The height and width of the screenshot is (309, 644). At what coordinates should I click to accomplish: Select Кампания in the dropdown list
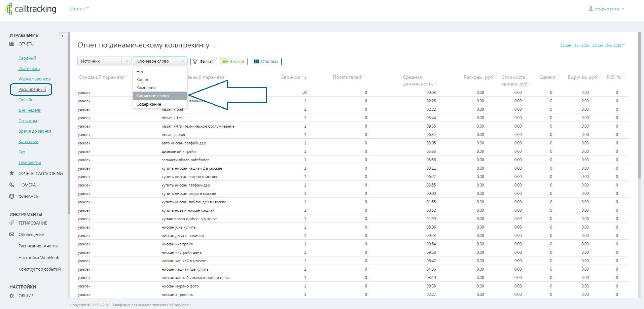pyautogui.click(x=160, y=88)
